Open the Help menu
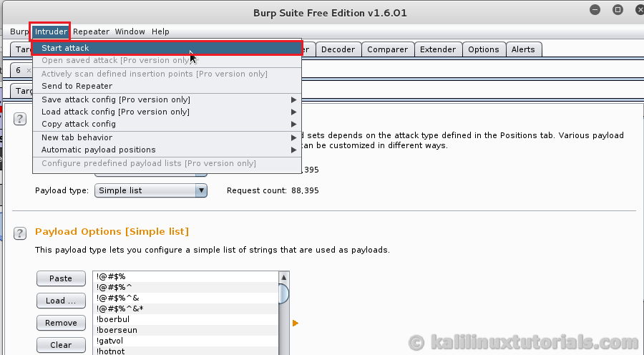Viewport: 644px width, 355px height. coord(160,31)
